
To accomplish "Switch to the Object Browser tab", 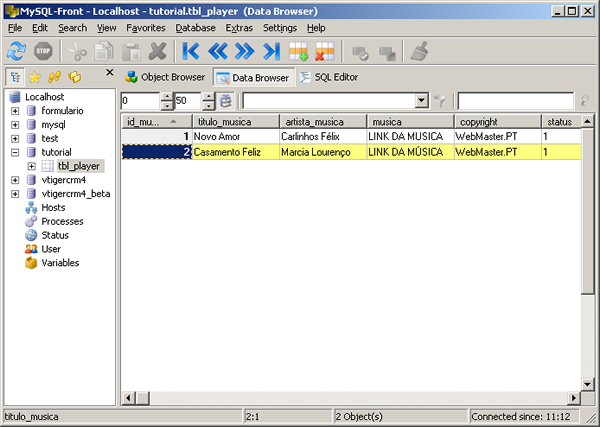I will tap(166, 77).
